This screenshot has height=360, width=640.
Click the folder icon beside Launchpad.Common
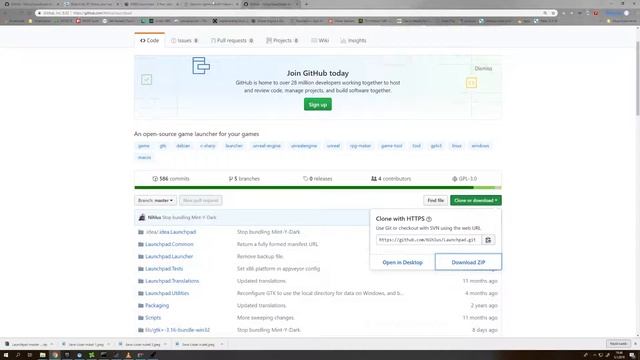click(141, 244)
